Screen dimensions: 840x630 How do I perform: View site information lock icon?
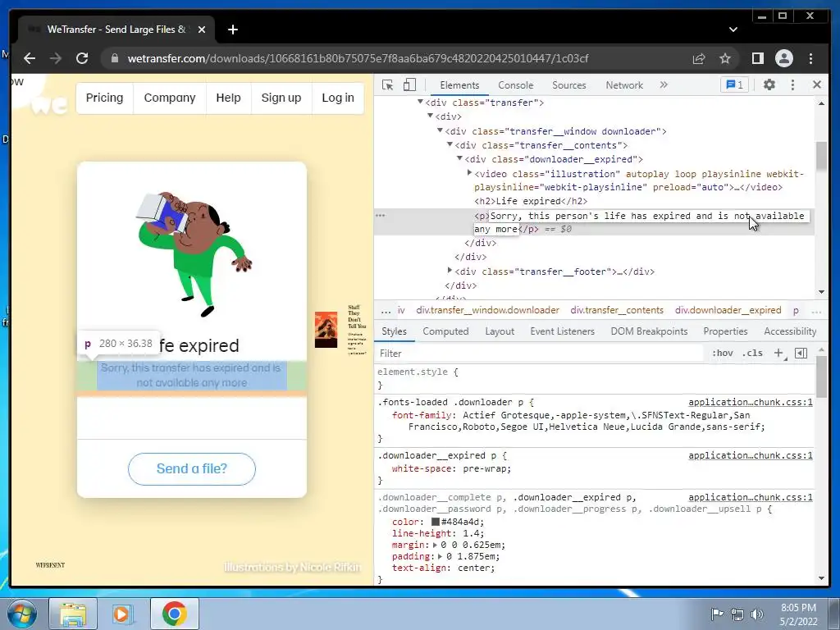[x=115, y=58]
